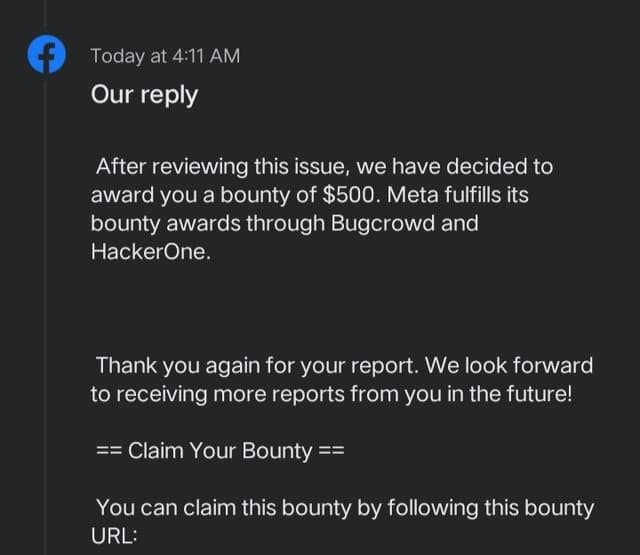Click the "URL:" label at the bottom
Screen dimensions: 640x555
pos(114,536)
